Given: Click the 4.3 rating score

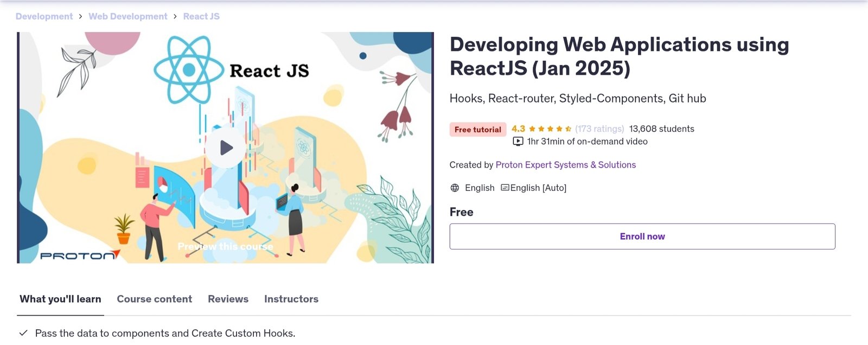Looking at the screenshot, I should [x=518, y=129].
